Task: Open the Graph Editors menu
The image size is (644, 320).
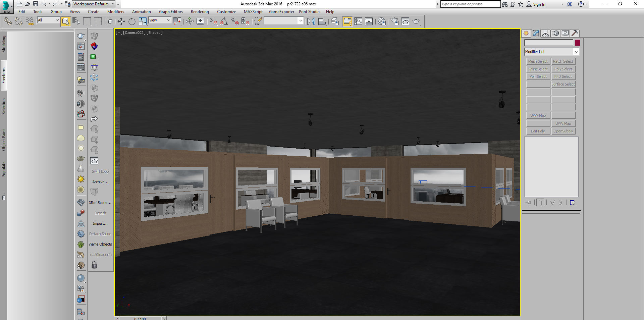Action: point(171,12)
